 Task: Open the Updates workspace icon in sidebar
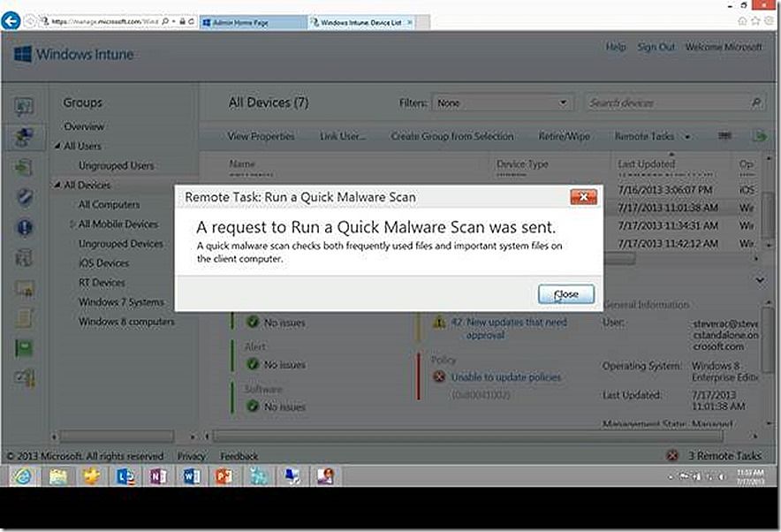[x=24, y=167]
